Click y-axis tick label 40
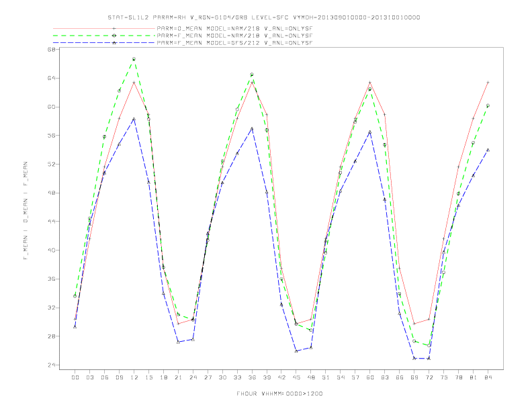This screenshot has width=532, height=411. 52,250
